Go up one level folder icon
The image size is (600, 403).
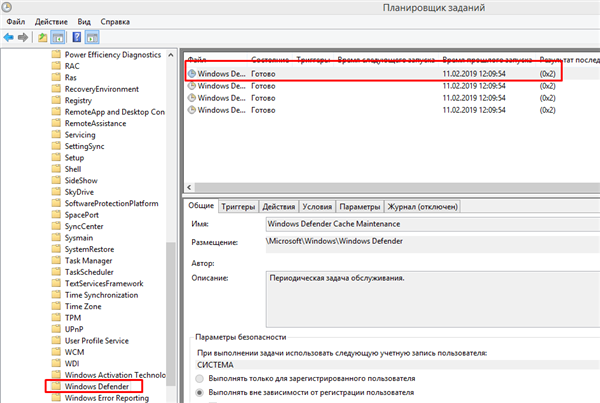(x=42, y=38)
